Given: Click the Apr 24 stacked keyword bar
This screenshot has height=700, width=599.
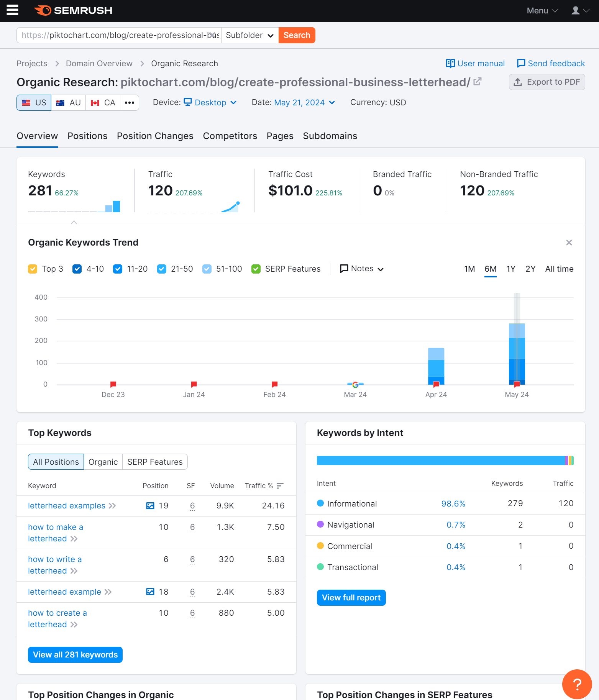Looking at the screenshot, I should coord(436,366).
